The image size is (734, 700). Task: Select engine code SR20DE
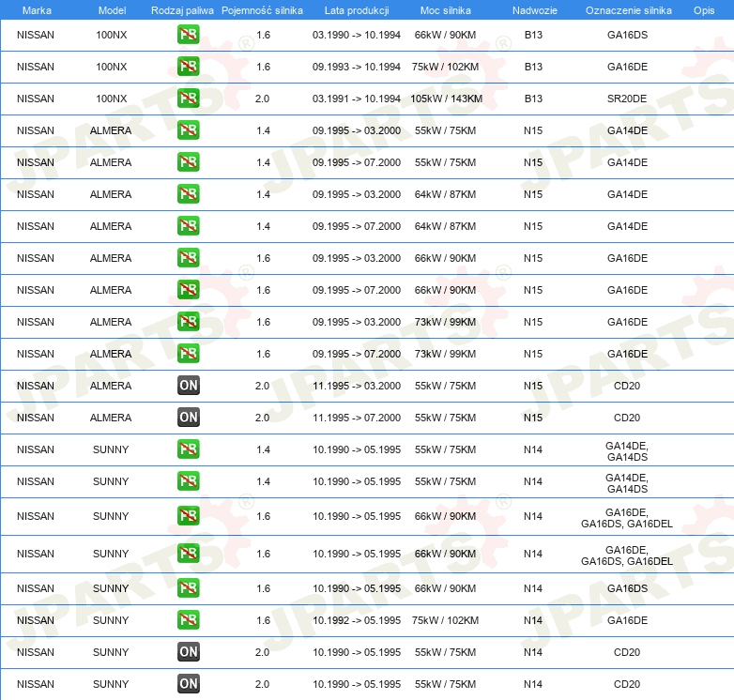click(627, 99)
